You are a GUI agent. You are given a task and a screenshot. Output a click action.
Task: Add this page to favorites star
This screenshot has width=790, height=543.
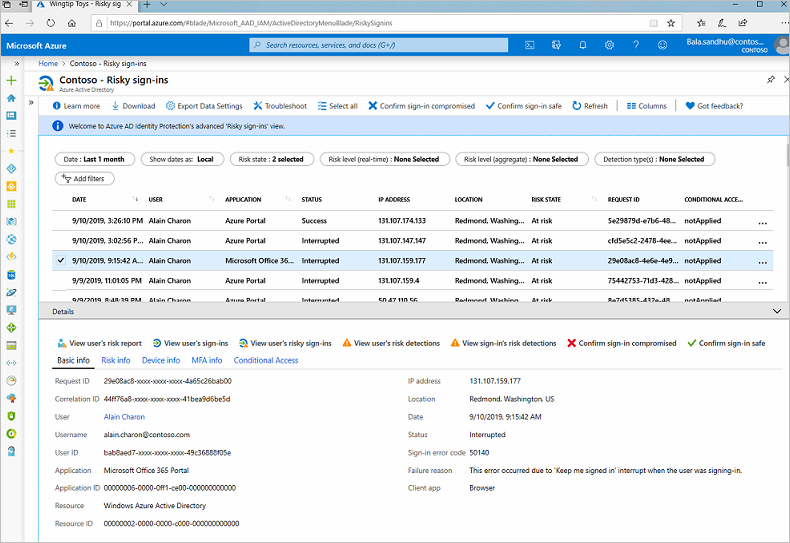pos(671,23)
